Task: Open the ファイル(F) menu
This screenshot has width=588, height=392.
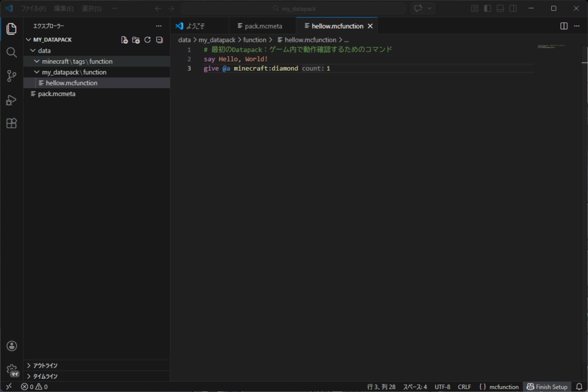Action: [33, 9]
